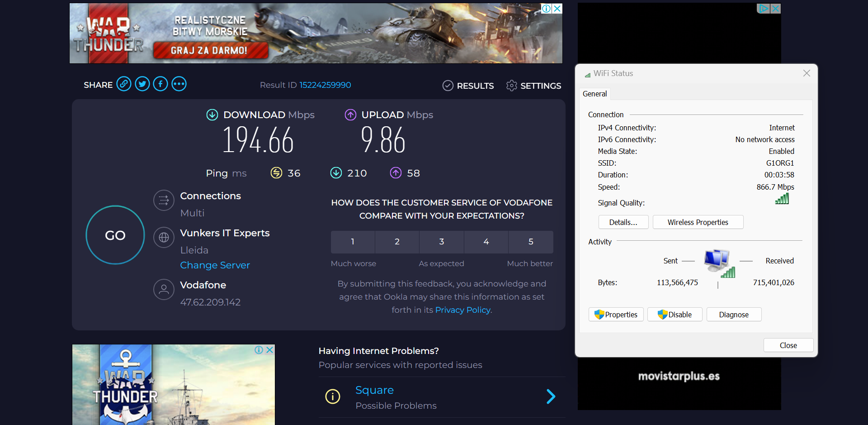This screenshot has width=868, height=425.
Task: Rate Vodafone service as 5
Action: (x=531, y=242)
